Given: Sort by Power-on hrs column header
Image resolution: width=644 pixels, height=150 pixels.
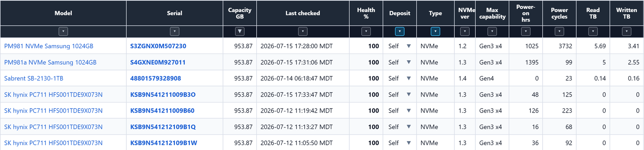Looking at the screenshot, I should [526, 13].
